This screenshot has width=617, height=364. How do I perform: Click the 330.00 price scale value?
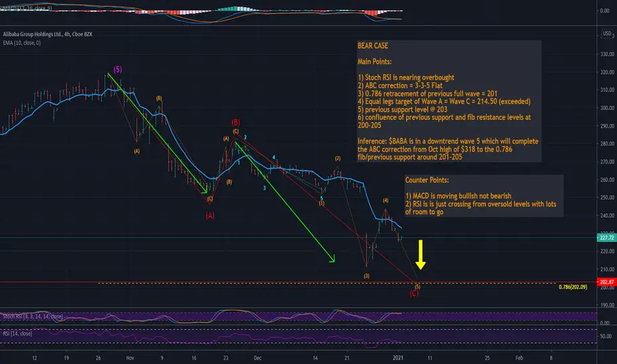[607, 54]
